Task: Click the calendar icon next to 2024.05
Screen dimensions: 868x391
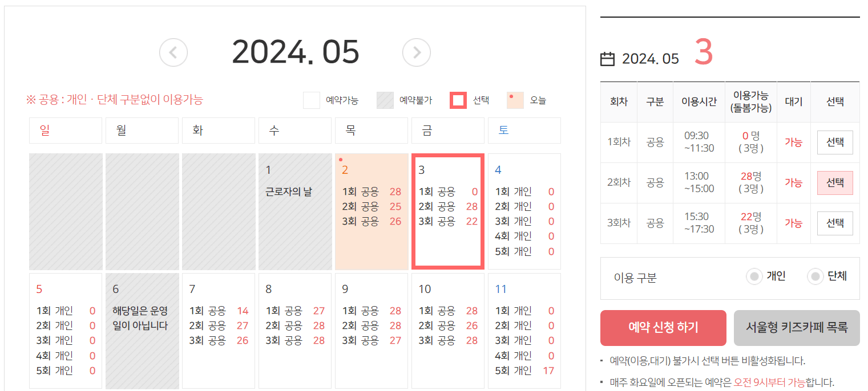Action: coord(608,58)
